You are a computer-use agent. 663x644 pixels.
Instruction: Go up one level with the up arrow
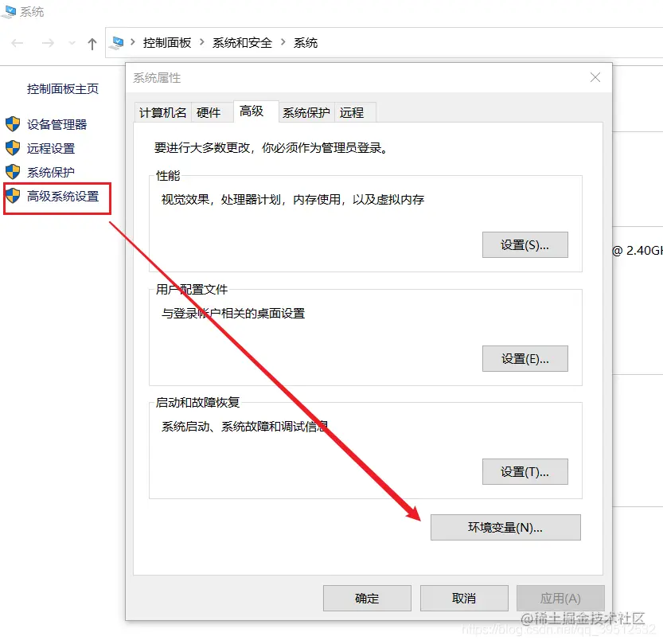pyautogui.click(x=92, y=44)
